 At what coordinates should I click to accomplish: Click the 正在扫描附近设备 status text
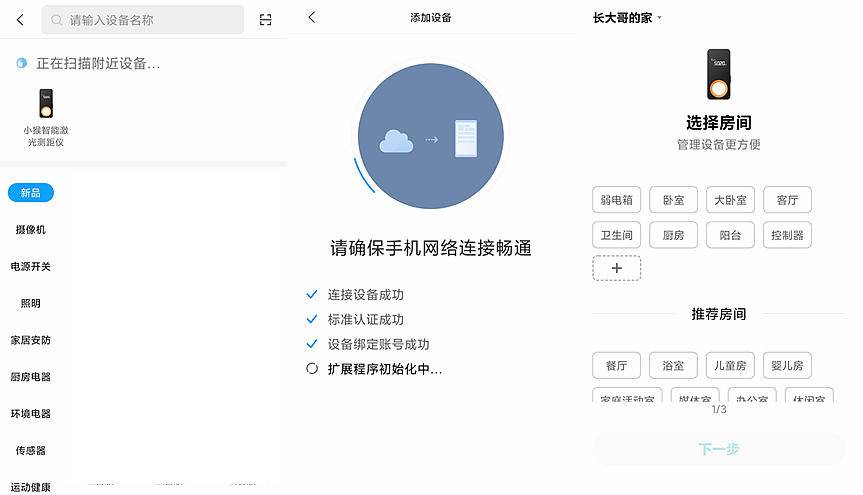(x=98, y=63)
